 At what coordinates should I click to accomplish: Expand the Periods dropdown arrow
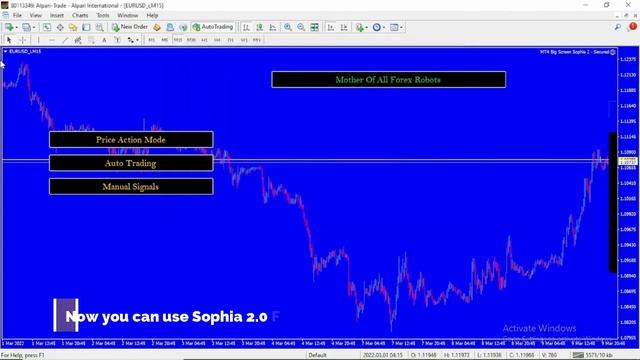coord(384,27)
